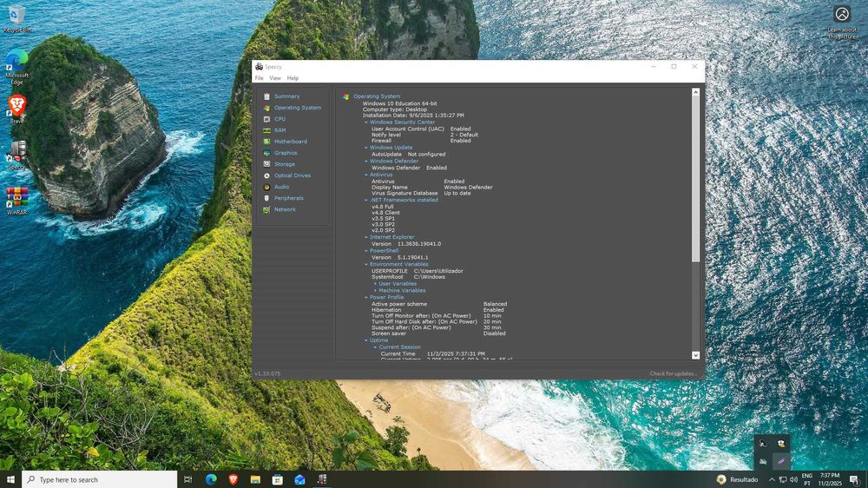Click the Peripherals mouse icon
Image resolution: width=868 pixels, height=488 pixels.
(266, 198)
